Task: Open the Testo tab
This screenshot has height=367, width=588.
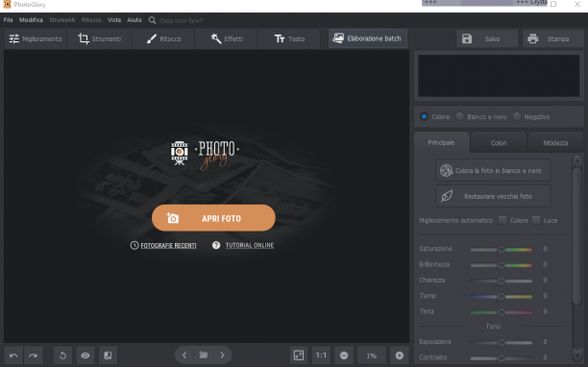Action: click(x=289, y=38)
